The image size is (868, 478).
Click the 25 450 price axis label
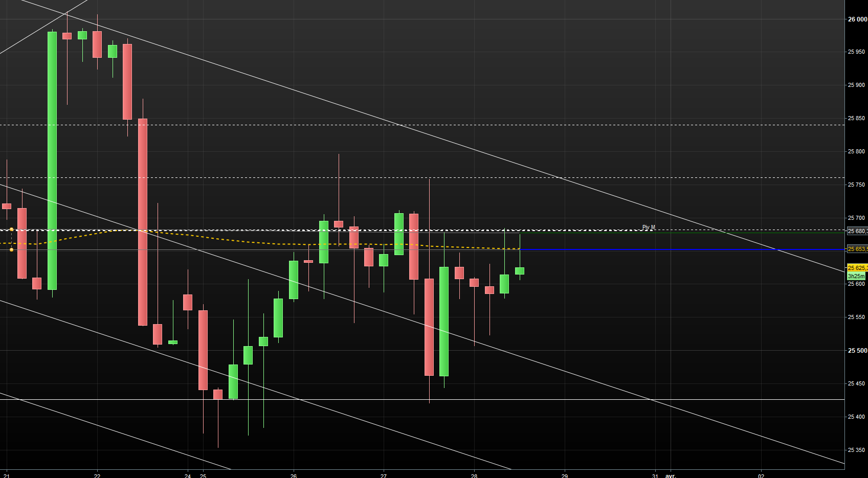click(x=857, y=383)
